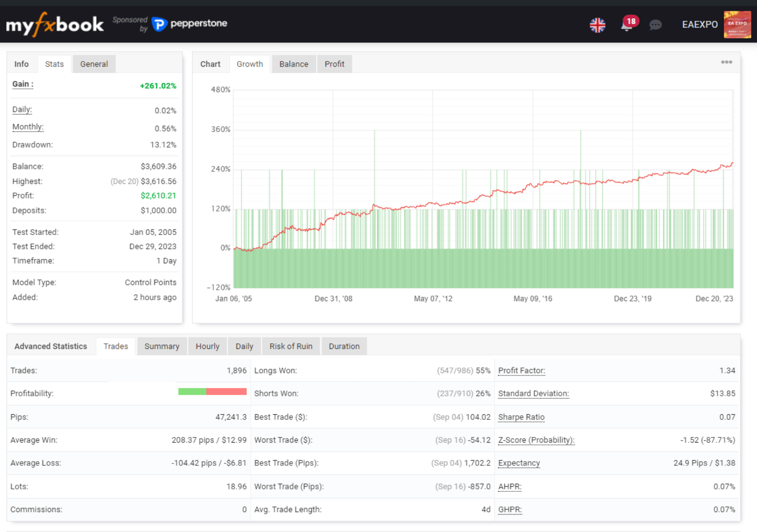
Task: Open the myfxbook home logo
Action: [x=54, y=24]
